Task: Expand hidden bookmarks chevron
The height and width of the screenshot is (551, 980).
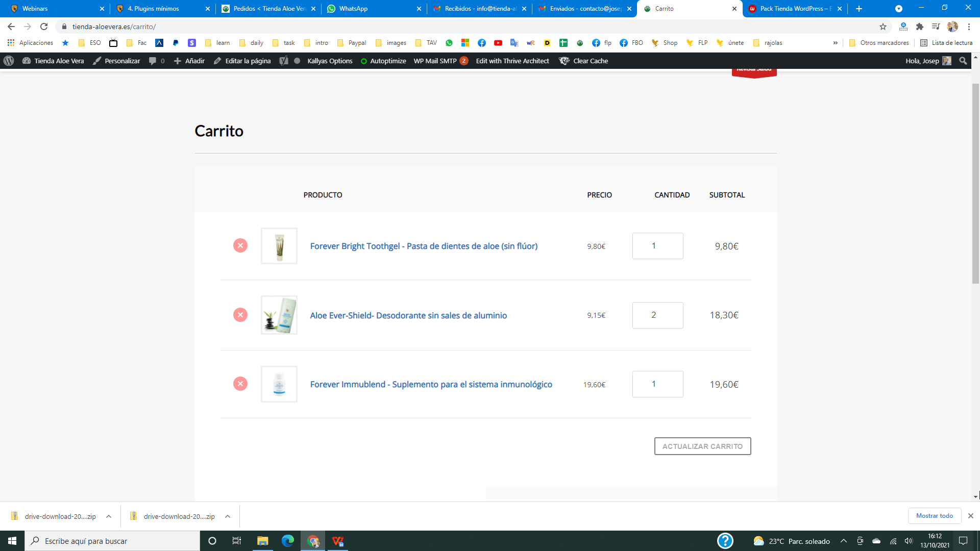Action: coord(836,43)
